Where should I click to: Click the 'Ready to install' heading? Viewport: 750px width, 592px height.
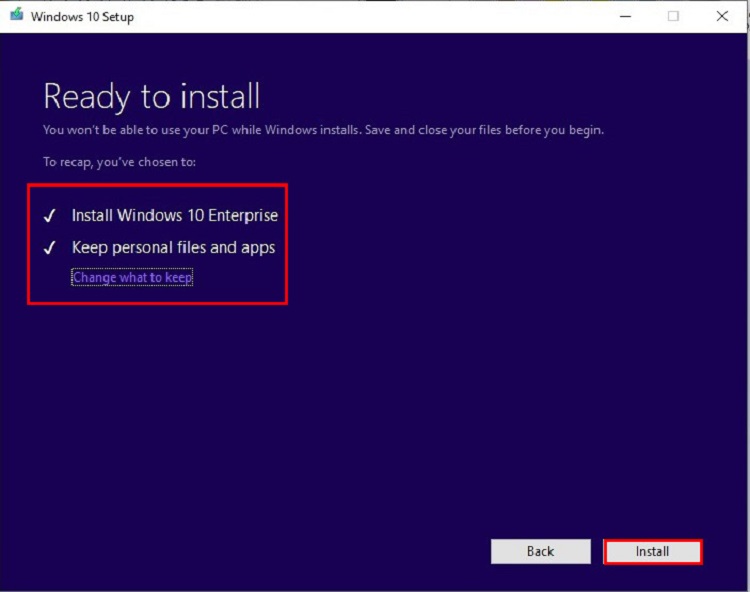tap(151, 97)
